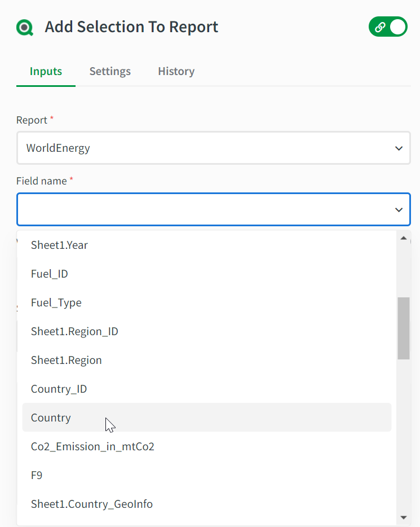Click the Field name dropdown chevron
420x527 pixels.
399,209
